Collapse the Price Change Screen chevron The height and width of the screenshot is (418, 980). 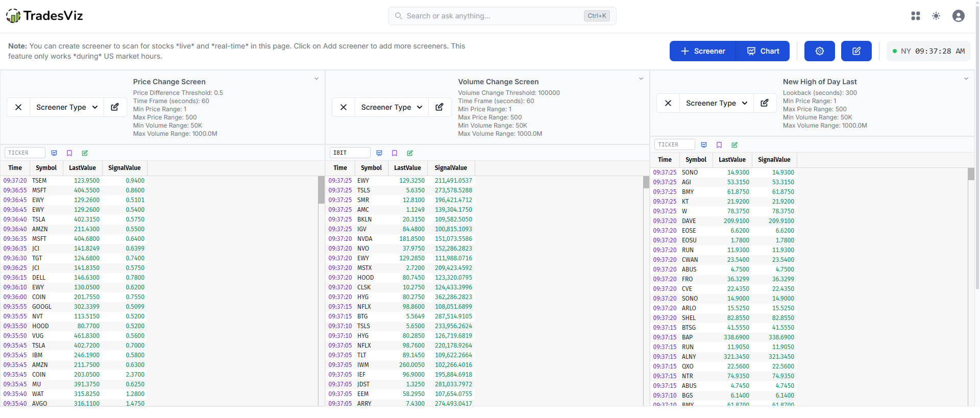[316, 79]
